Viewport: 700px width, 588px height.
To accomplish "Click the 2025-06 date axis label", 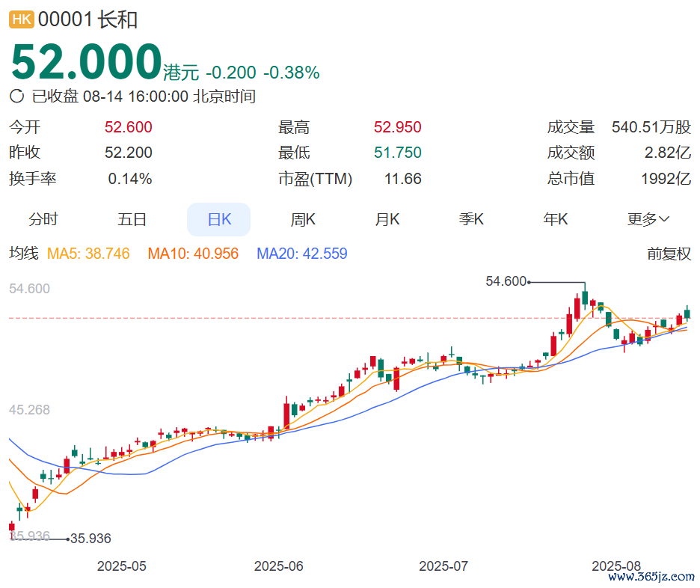I will pyautogui.click(x=278, y=566).
